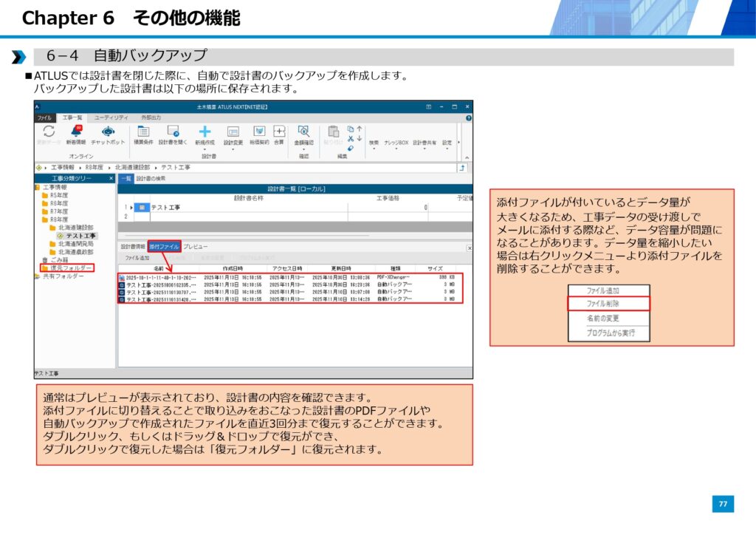Click the 設計変更 ribbon icon

pyautogui.click(x=233, y=132)
